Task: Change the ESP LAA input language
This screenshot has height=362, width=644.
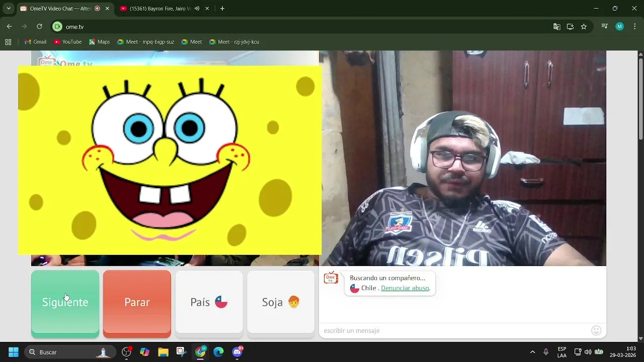Action: click(562, 352)
